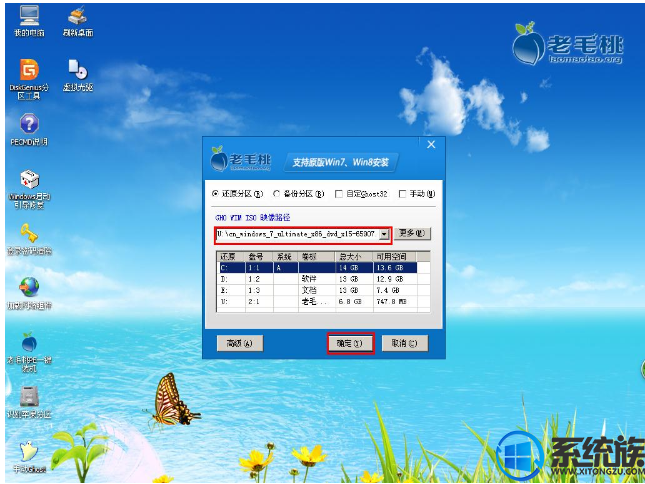This screenshot has width=645, height=484.
Task: Close the Laomaotao installer dialog
Action: (x=431, y=144)
